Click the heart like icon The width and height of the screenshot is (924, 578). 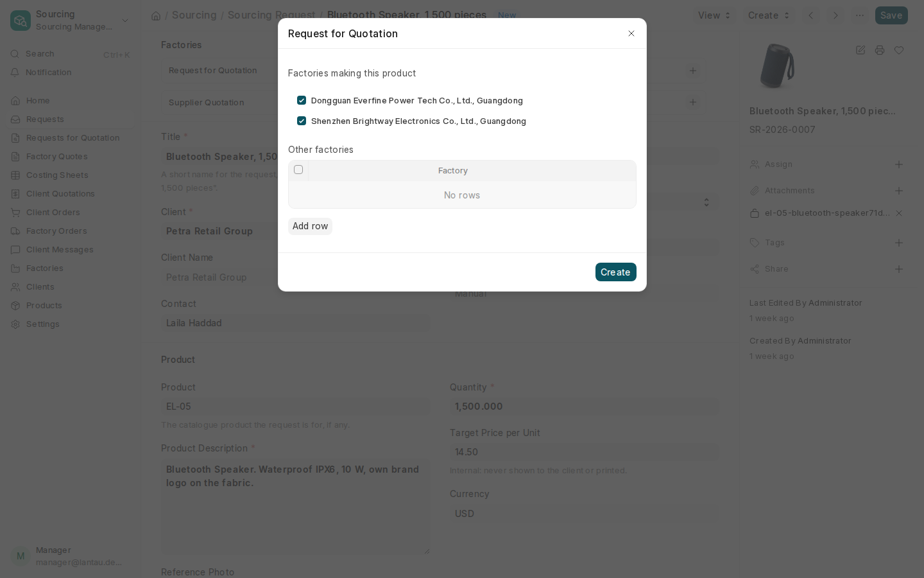[899, 50]
